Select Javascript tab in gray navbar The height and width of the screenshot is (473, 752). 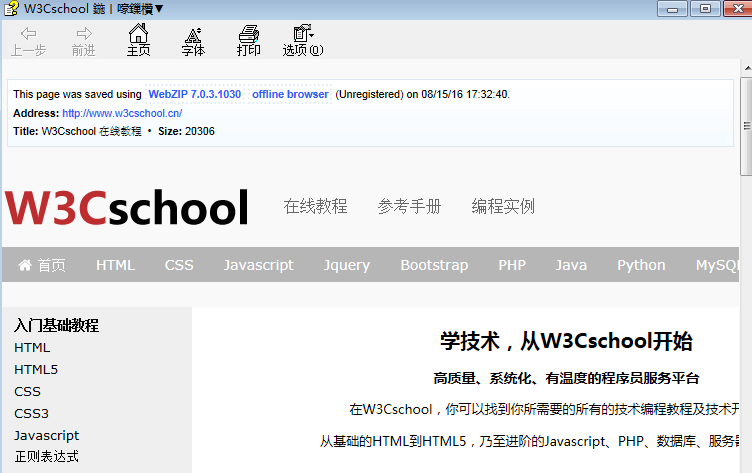coord(258,265)
